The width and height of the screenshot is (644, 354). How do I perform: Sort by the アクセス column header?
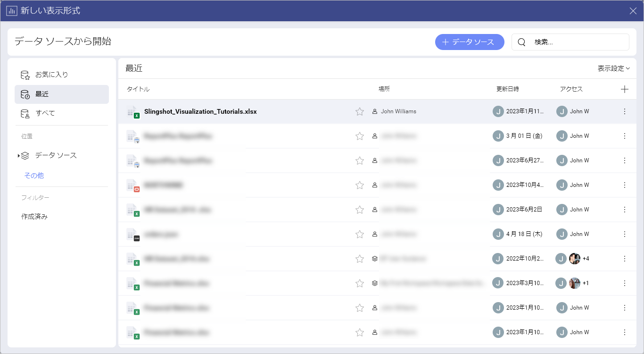(x=571, y=89)
